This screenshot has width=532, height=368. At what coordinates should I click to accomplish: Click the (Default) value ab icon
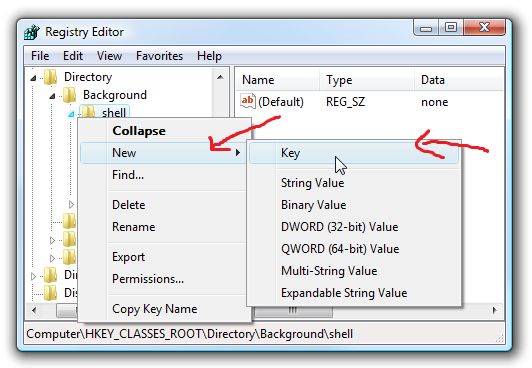(248, 101)
